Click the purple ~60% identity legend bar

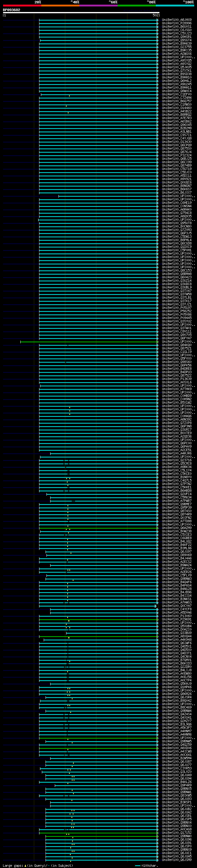[x=99, y=6]
